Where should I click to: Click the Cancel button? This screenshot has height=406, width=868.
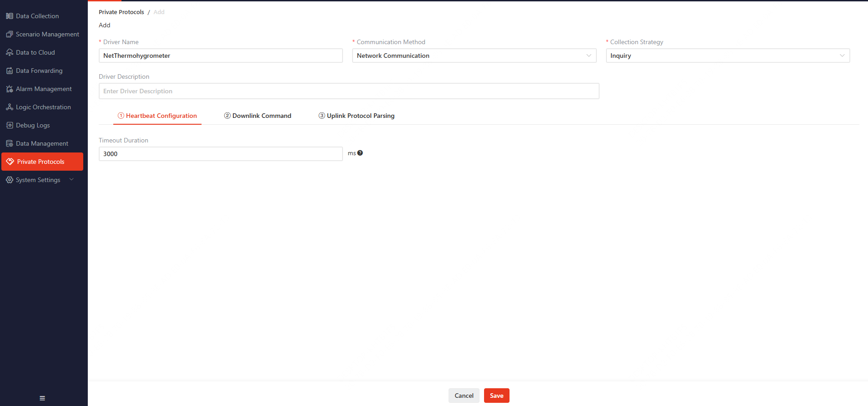pos(464,396)
